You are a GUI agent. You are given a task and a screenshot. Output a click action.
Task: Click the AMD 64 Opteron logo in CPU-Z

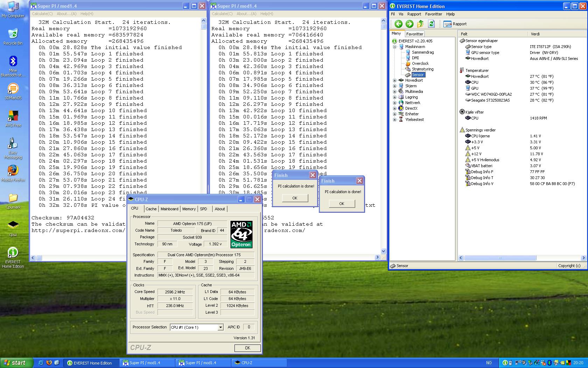[241, 234]
